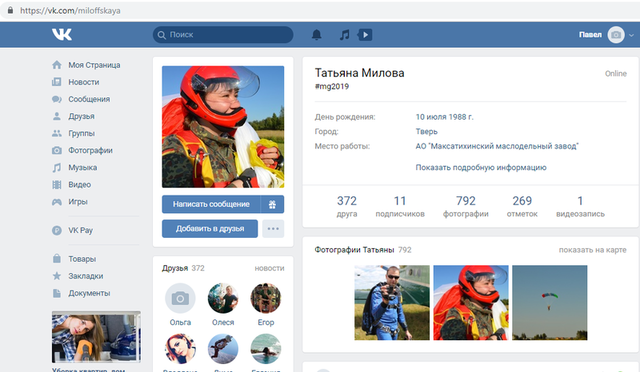Click Добавить в друзья button

click(x=210, y=229)
